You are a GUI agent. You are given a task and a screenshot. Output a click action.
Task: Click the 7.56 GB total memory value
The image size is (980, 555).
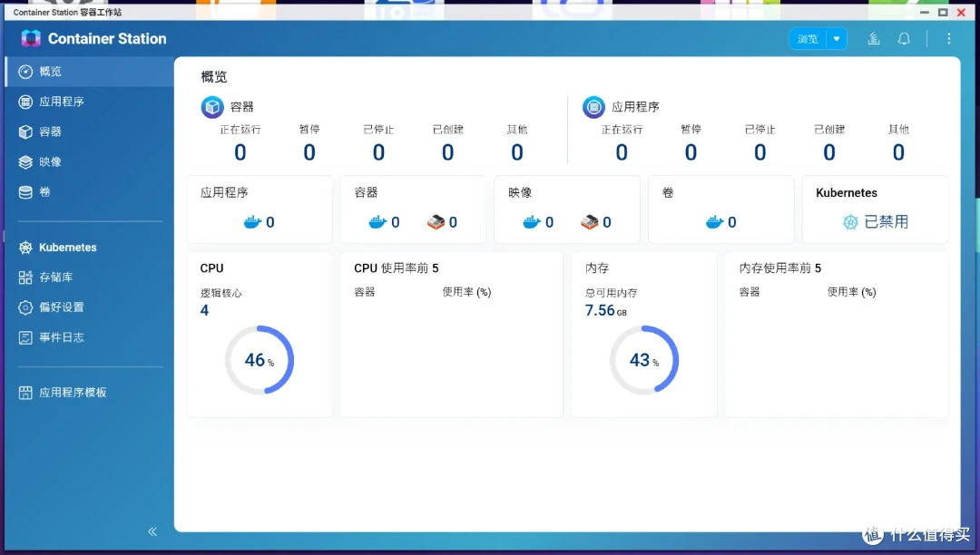click(605, 310)
